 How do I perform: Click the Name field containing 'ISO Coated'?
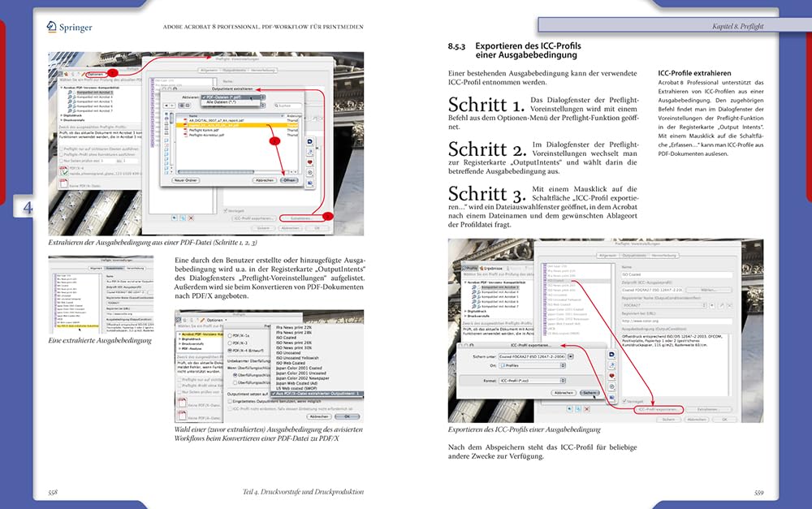coord(677,274)
